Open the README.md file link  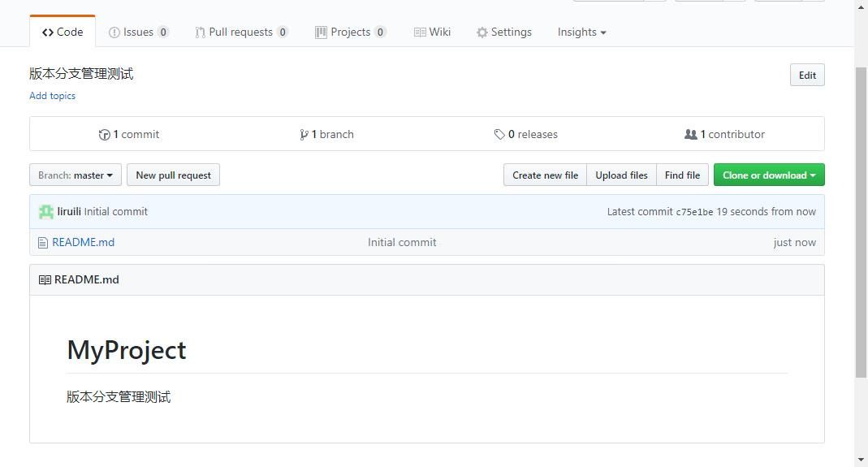click(x=83, y=243)
